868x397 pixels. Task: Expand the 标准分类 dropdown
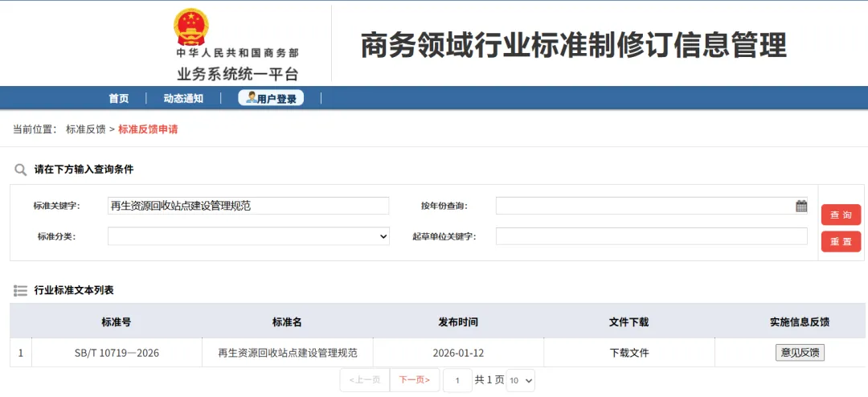click(x=248, y=236)
